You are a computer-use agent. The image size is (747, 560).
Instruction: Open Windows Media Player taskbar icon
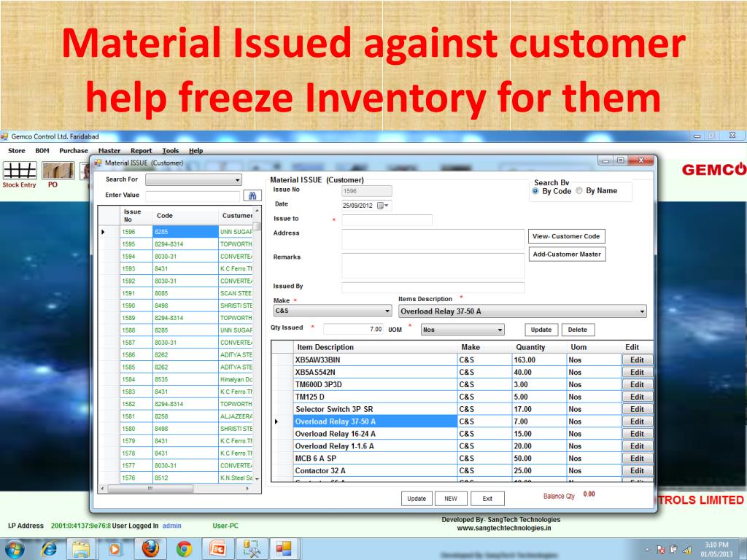[115, 548]
